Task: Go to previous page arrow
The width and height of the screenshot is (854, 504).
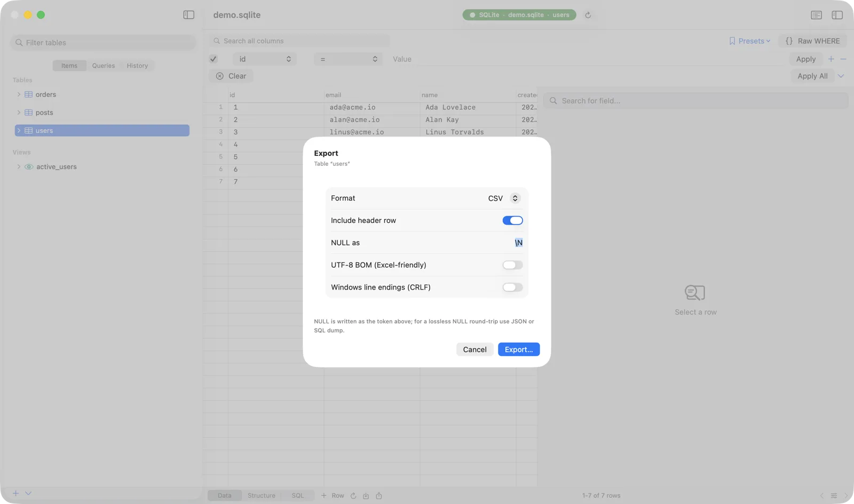Action: (x=822, y=495)
